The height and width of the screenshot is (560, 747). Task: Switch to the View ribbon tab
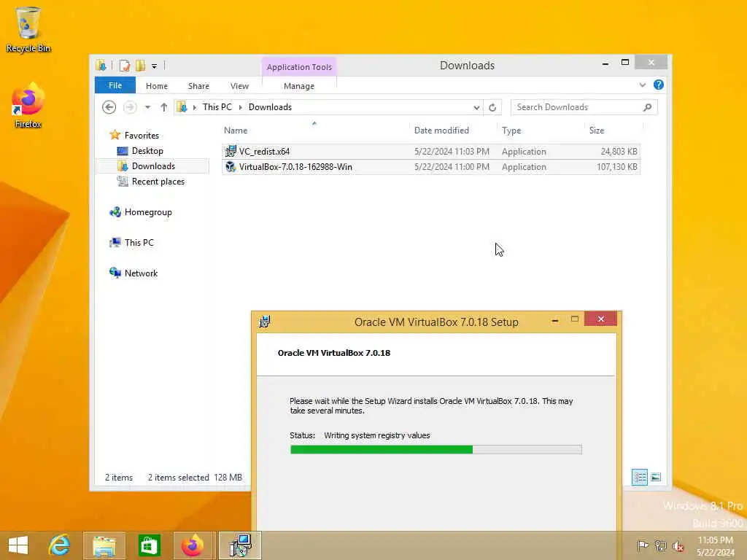tap(239, 86)
